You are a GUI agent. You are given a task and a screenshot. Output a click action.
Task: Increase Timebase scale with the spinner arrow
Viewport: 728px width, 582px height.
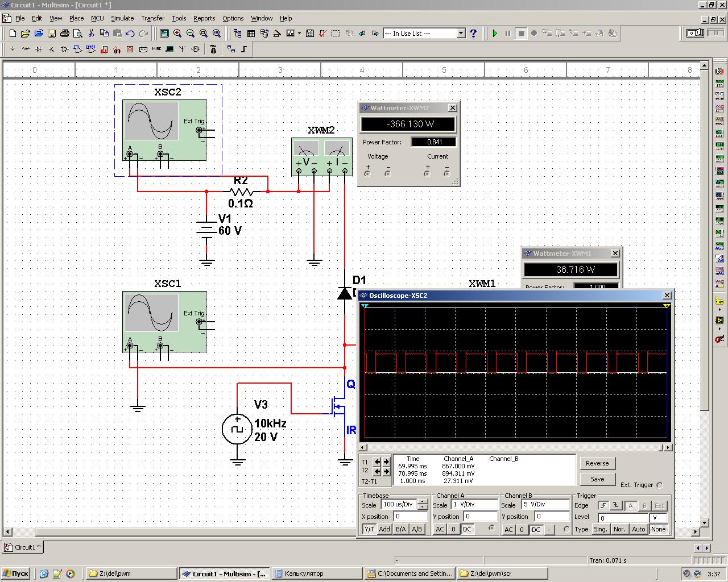click(x=423, y=502)
